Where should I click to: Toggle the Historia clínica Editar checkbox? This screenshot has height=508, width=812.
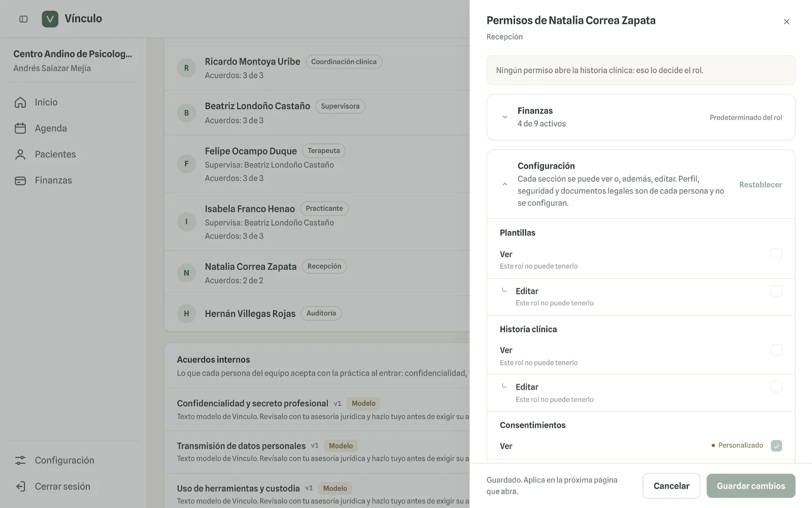click(776, 387)
